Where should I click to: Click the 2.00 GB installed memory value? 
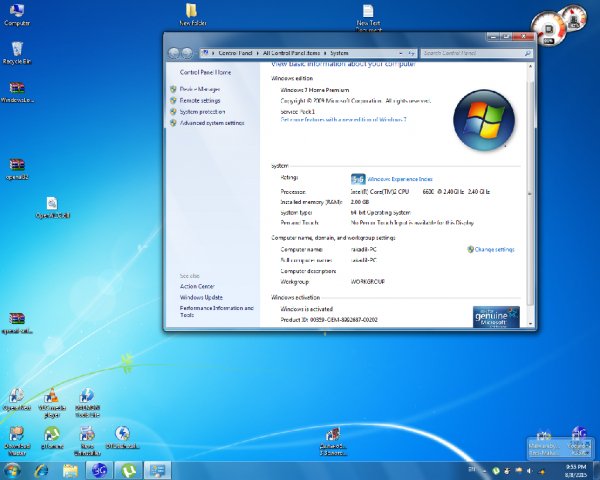[360, 202]
